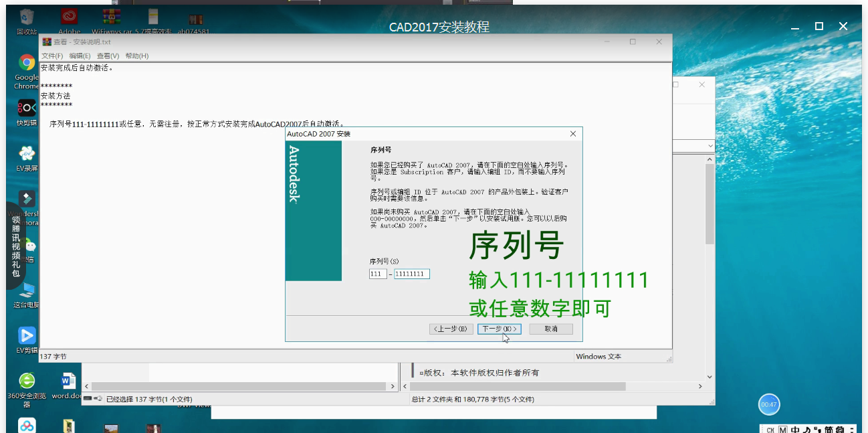
Task: Open the Adobe desktop shortcut
Action: [x=69, y=17]
